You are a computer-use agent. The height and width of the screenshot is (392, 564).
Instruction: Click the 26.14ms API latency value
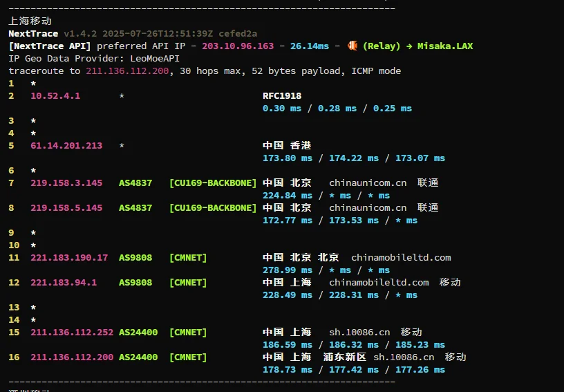(310, 46)
